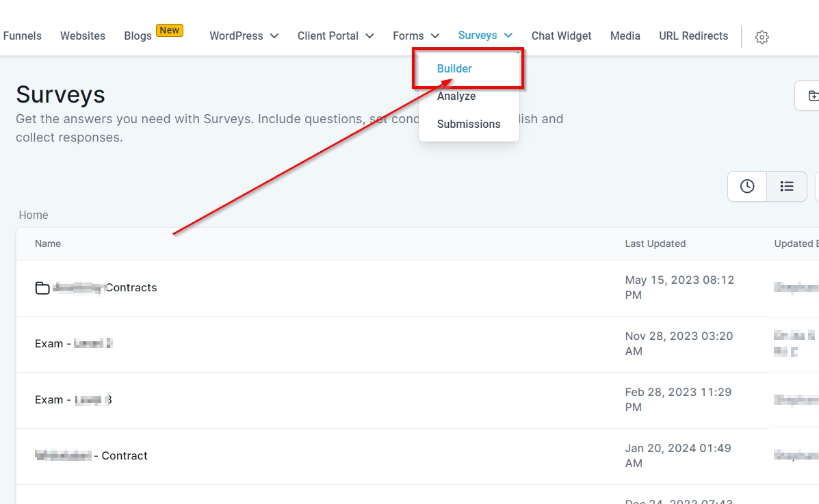Click the Contracts folder icon
This screenshot has width=819, height=504.
point(42,288)
